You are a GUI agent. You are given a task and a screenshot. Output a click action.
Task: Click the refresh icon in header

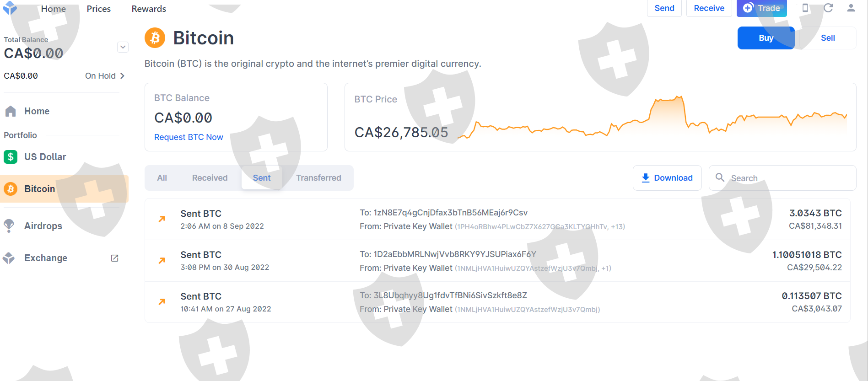(x=828, y=8)
